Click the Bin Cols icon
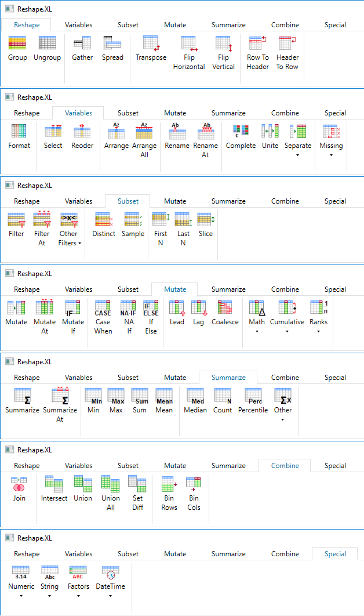This screenshot has width=364, height=616. coord(194,484)
